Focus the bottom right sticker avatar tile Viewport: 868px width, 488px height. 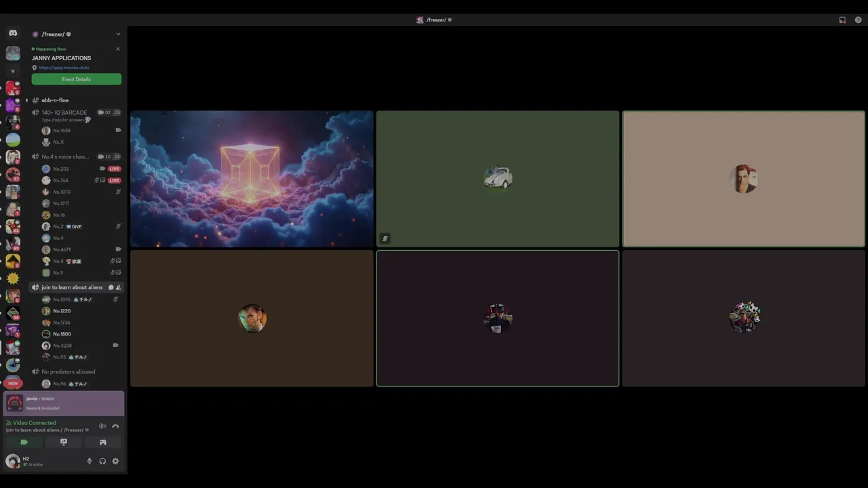[744, 319]
